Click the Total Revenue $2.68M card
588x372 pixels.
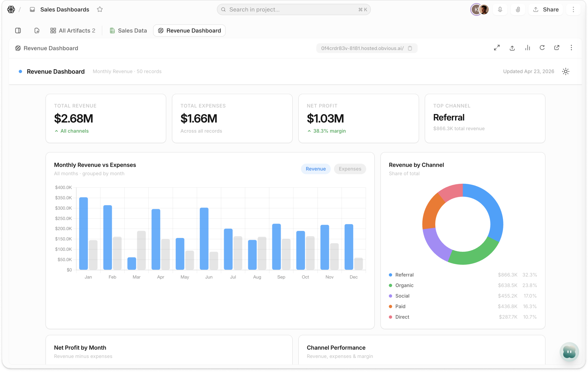coord(106,118)
